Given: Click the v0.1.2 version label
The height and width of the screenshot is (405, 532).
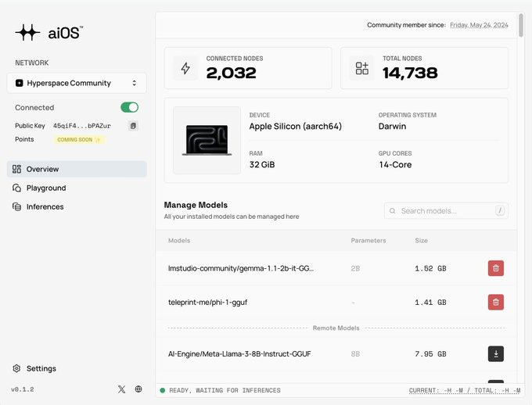Looking at the screenshot, I should click(x=23, y=389).
